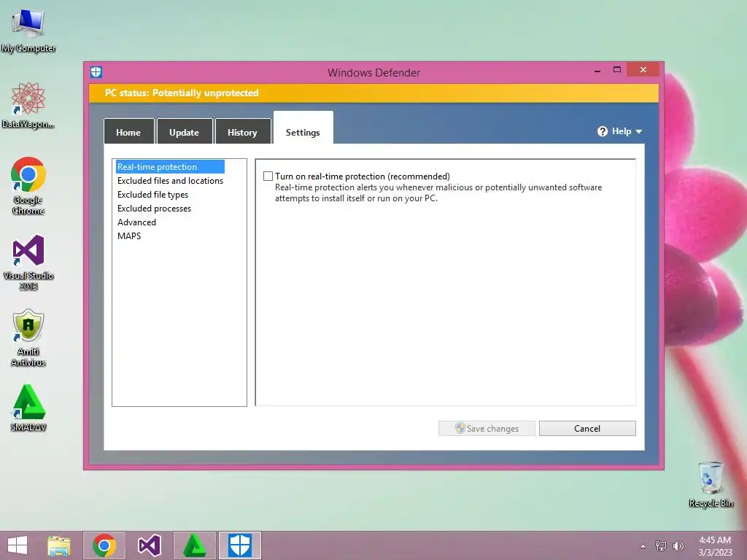Screen dimensions: 747x560
Task: Open File Explorer from the taskbar
Action: (59, 545)
